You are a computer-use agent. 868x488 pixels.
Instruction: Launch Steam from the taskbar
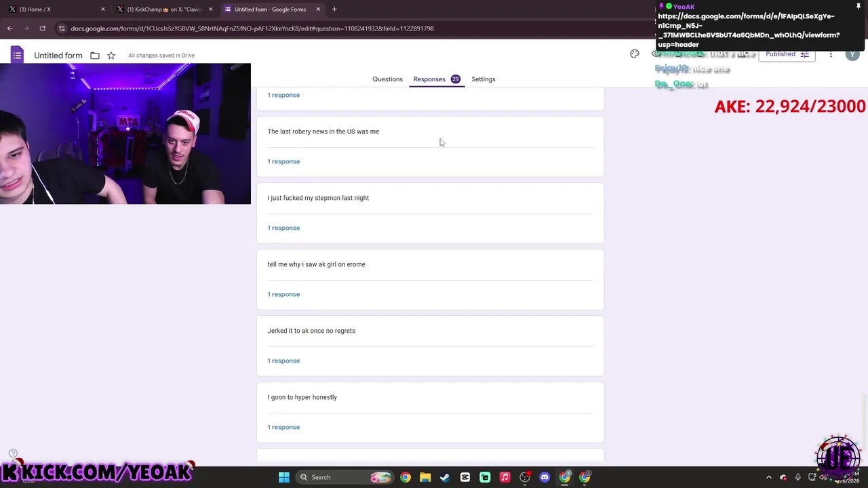click(x=445, y=477)
